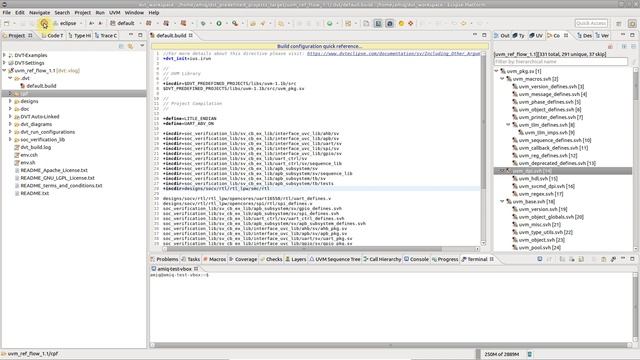Click red icon in compile order view toolbar

click(x=610, y=47)
